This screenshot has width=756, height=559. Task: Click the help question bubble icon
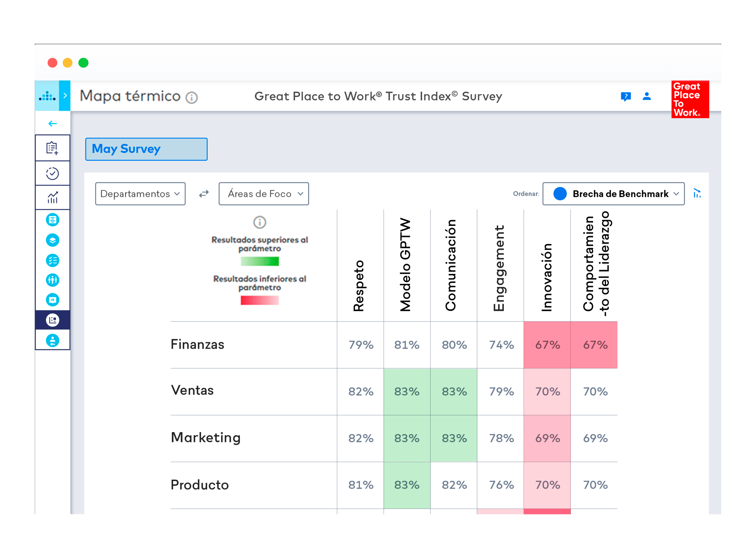[x=626, y=97]
